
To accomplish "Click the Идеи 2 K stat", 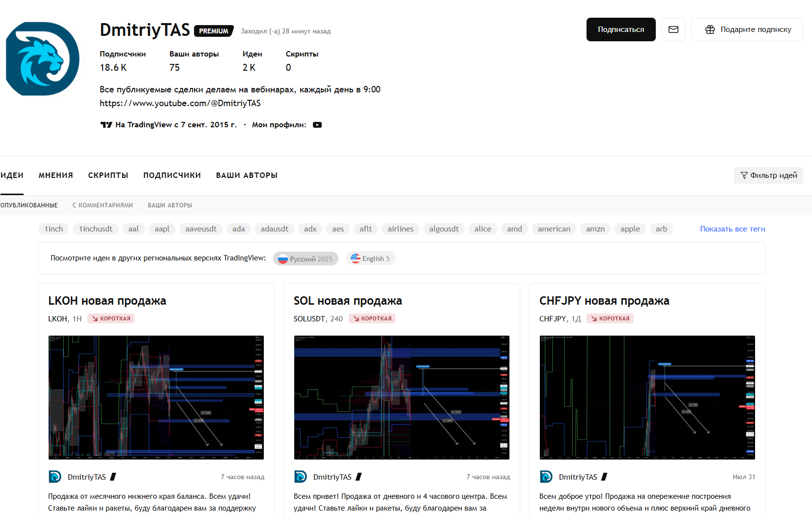I will pyautogui.click(x=252, y=61).
